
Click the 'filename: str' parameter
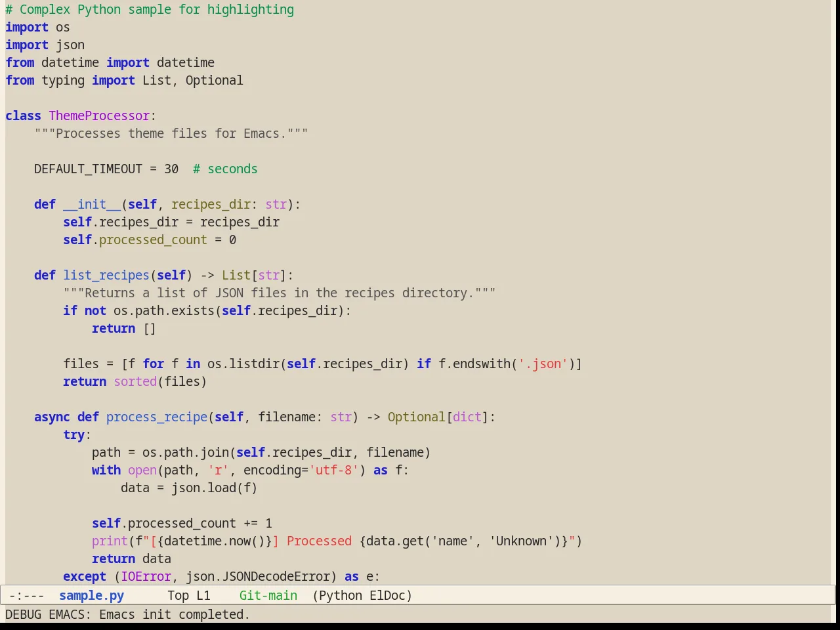click(x=304, y=417)
